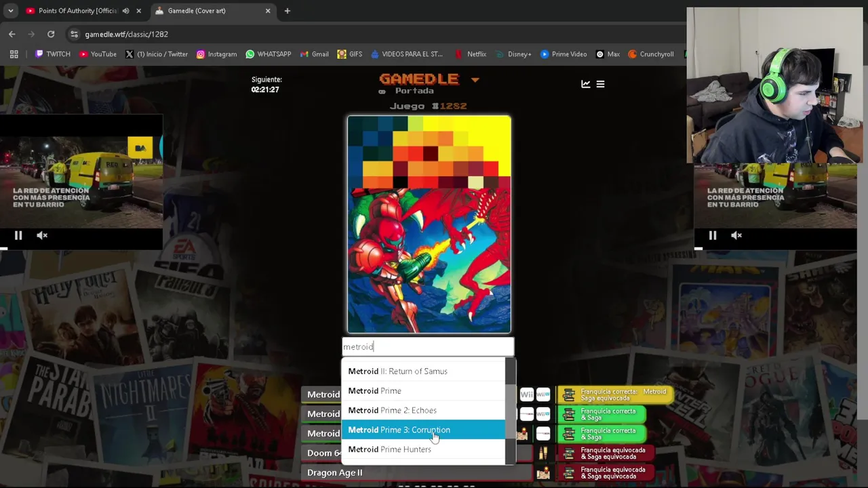
Task: Mute the Points Of Authority tab audio icon
Action: click(125, 11)
